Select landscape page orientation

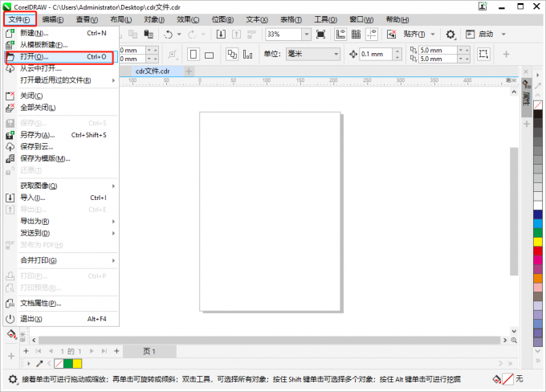pos(209,55)
